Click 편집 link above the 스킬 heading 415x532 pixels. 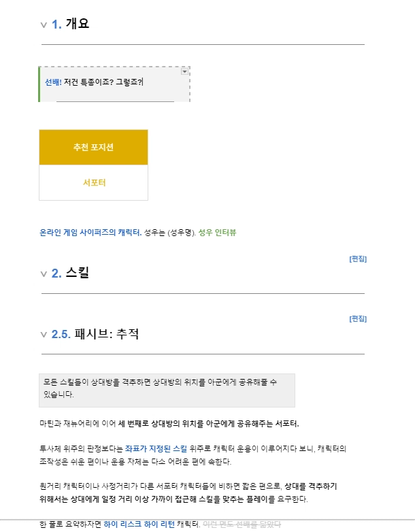click(x=358, y=259)
